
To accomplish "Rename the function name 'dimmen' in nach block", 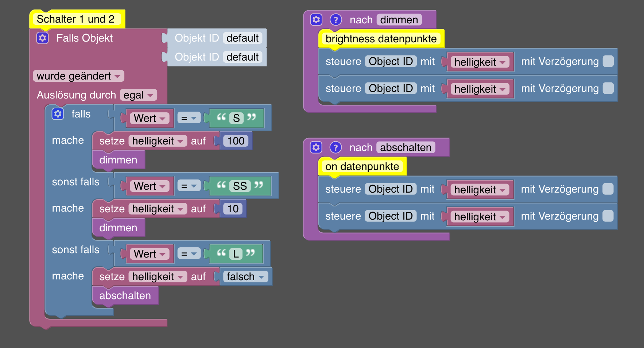I will pyautogui.click(x=399, y=20).
